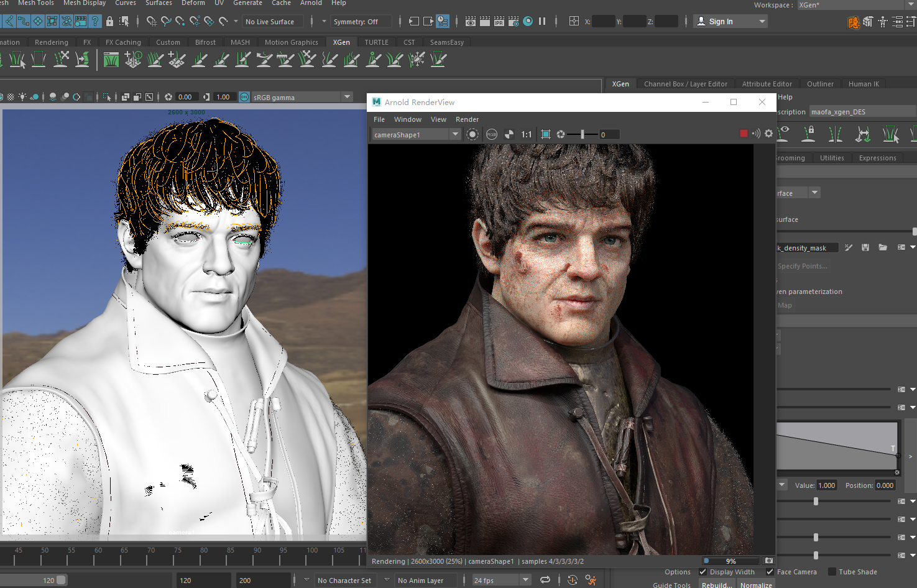Open the Render menu in Arnold RenderView
Viewport: 917px width, 588px height.
coord(467,119)
